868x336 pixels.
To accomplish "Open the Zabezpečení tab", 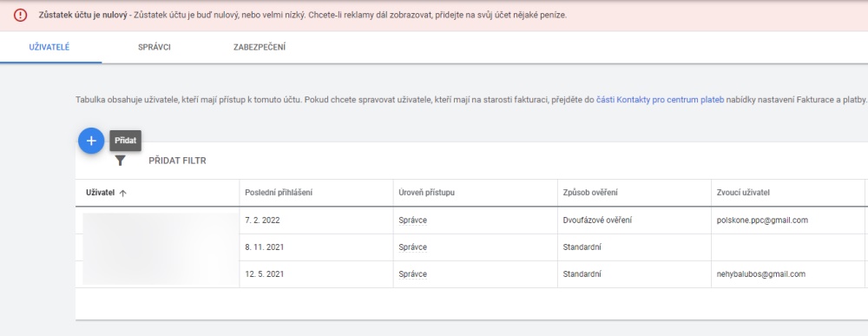I will (260, 47).
